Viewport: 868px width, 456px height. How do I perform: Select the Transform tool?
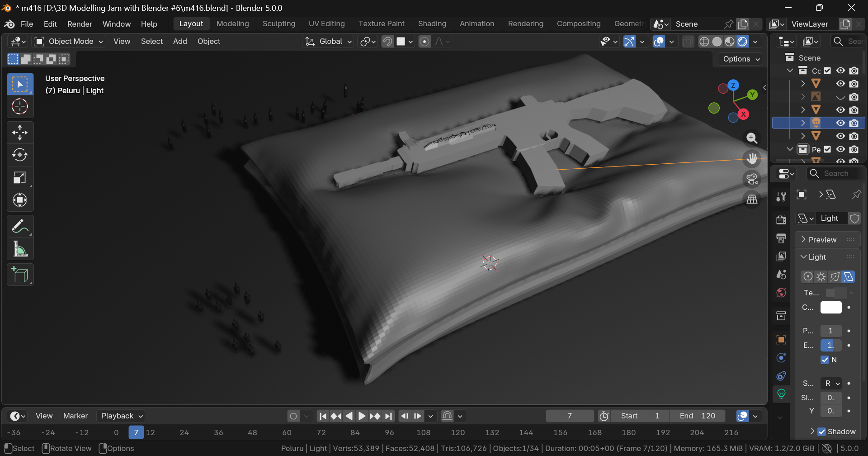[20, 200]
